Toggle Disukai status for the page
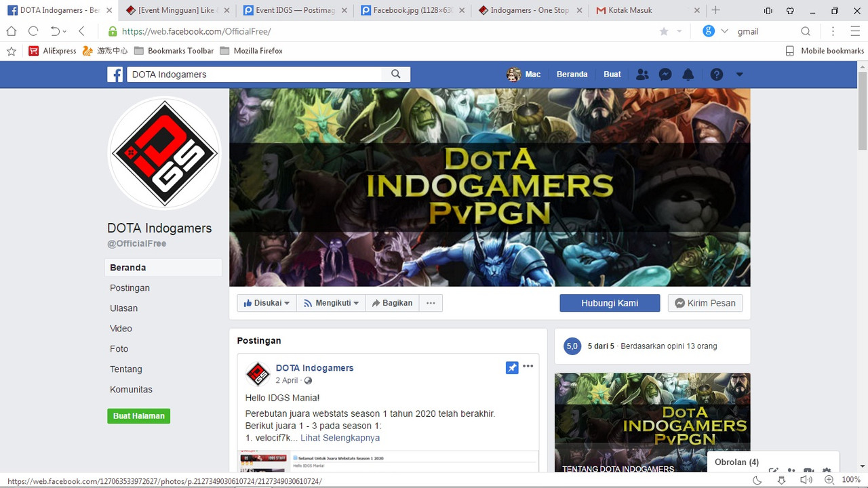This screenshot has width=868, height=488. coord(265,303)
